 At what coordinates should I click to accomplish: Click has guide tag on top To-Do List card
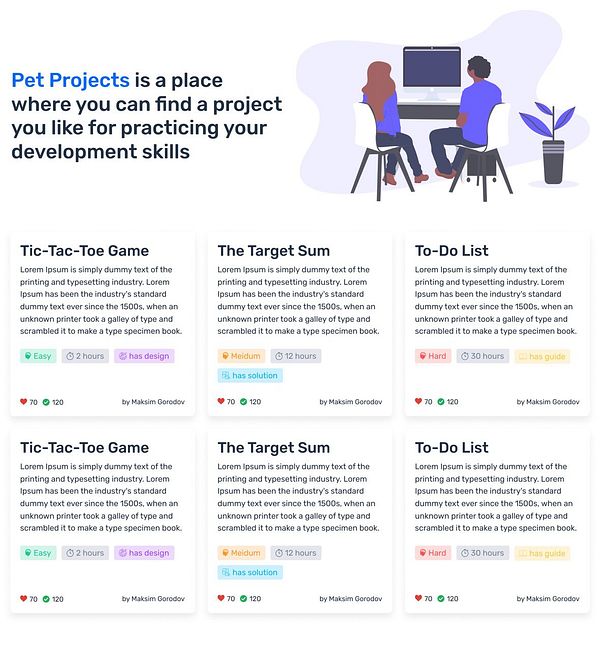click(542, 356)
